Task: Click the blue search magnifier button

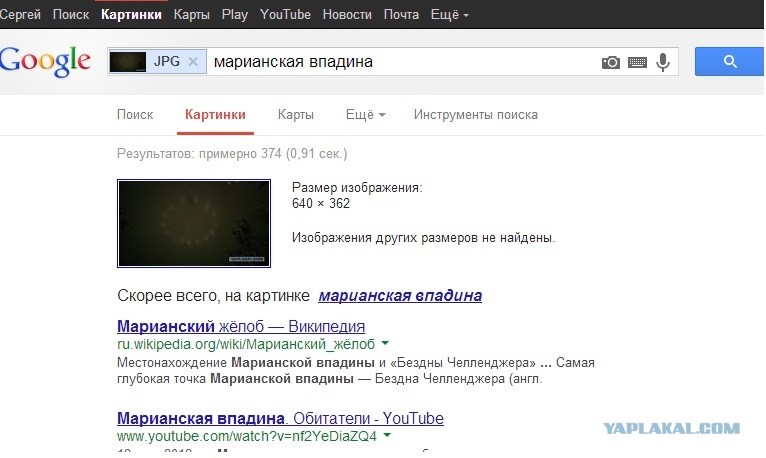Action: [x=729, y=62]
